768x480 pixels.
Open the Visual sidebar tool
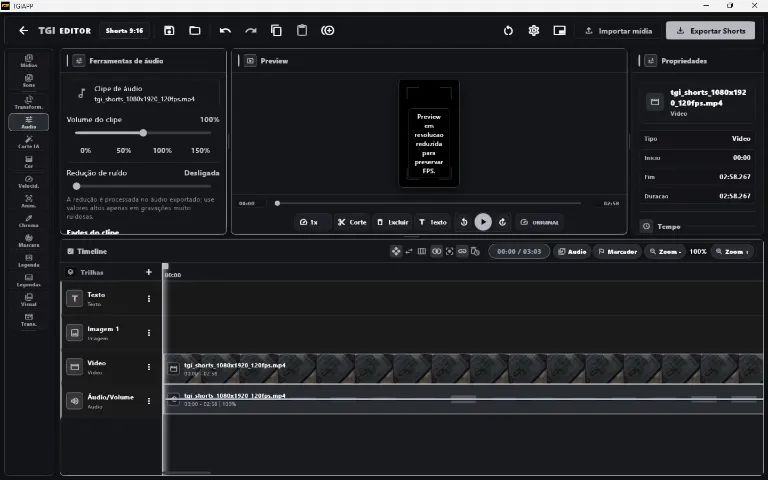point(28,300)
